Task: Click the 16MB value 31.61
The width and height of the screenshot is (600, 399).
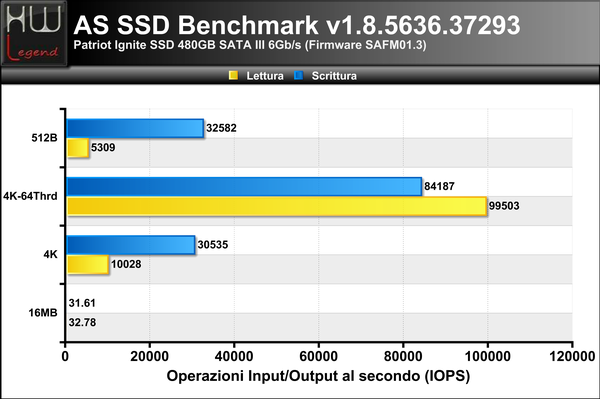Action: [82, 303]
